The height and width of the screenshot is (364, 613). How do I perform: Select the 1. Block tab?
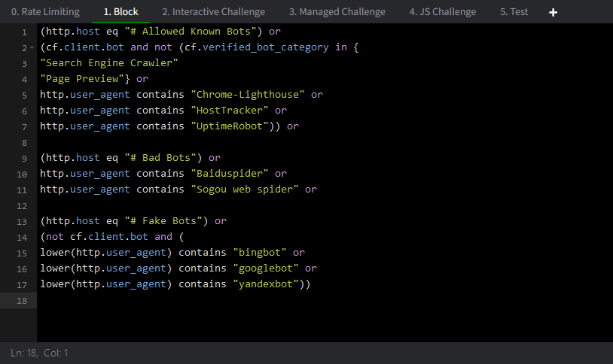120,12
